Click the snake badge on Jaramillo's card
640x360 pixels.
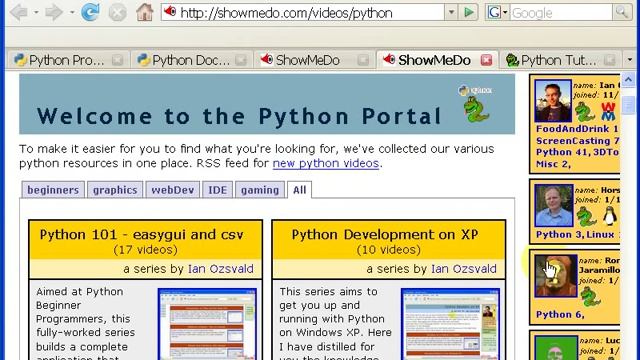click(x=590, y=296)
